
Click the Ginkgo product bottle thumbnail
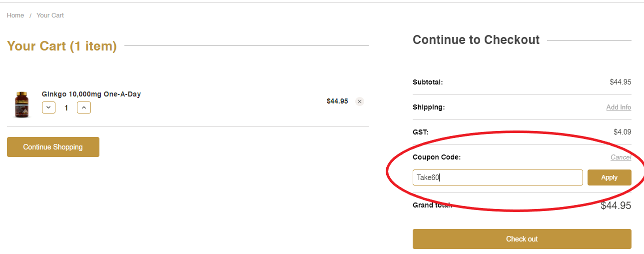coord(22,104)
